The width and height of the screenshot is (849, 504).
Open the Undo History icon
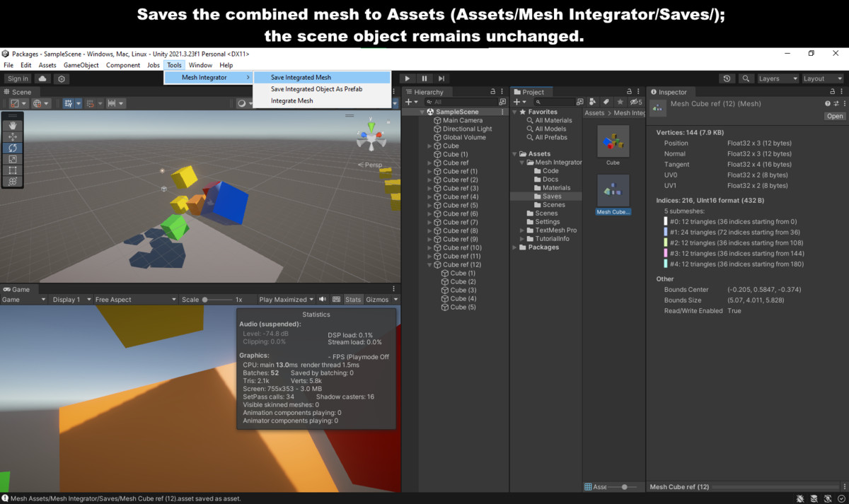point(727,78)
